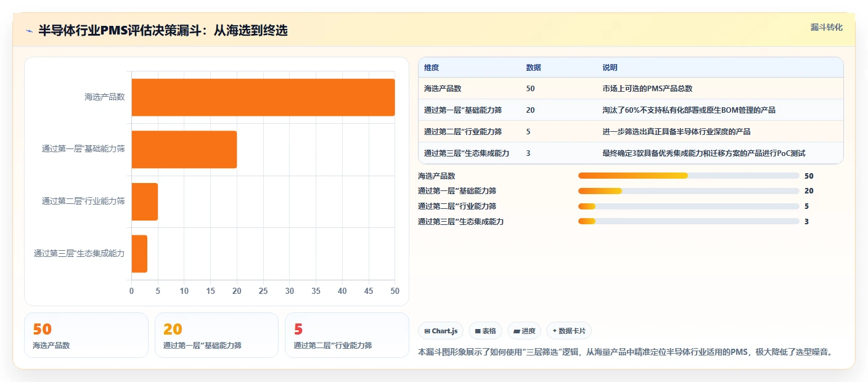The width and height of the screenshot is (868, 382).
Task: Click the x-axis tick label 25
Action: coord(263,291)
